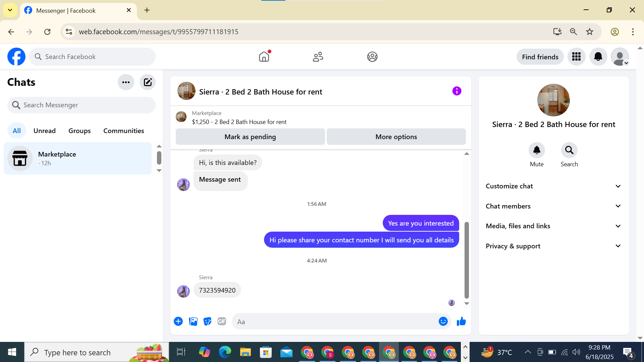The image size is (644, 362).
Task: Open Task View on the taskbar
Action: click(x=181, y=352)
